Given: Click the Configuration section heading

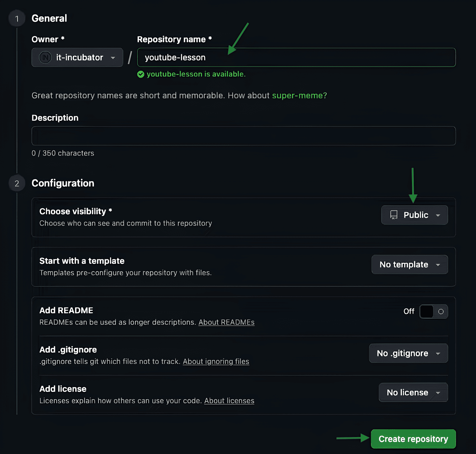Looking at the screenshot, I should point(63,183).
